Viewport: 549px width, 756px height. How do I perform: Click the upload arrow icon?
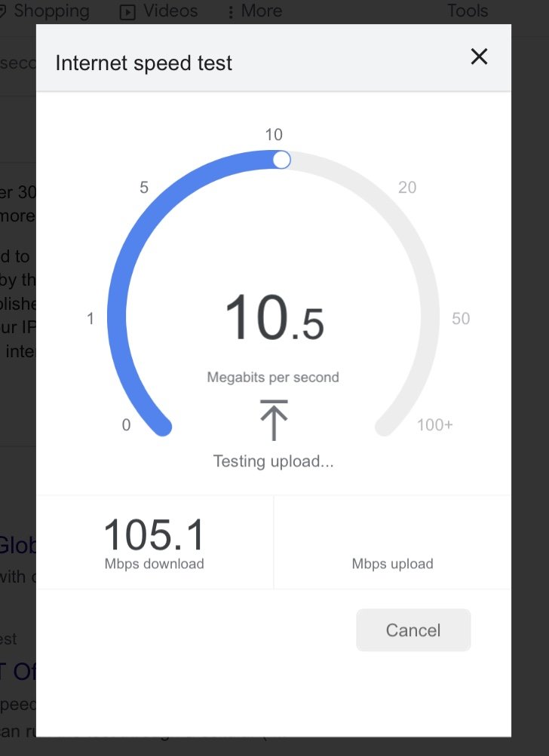click(x=274, y=420)
